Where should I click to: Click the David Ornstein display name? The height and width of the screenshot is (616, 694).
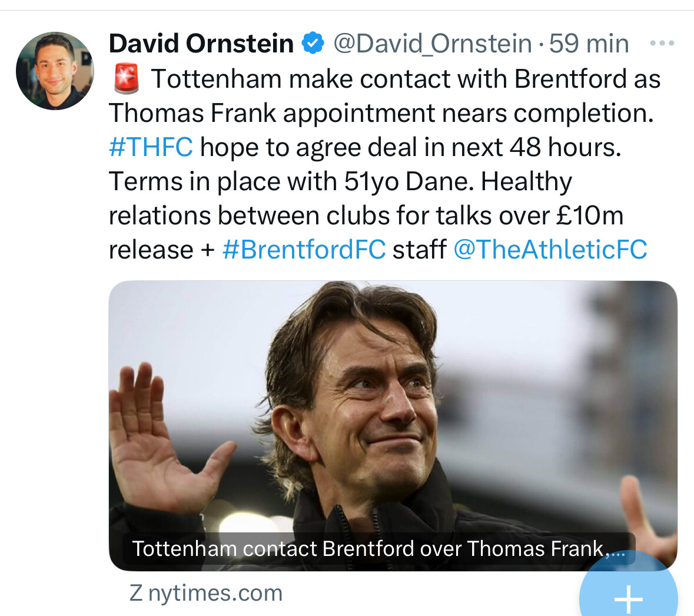tap(201, 43)
